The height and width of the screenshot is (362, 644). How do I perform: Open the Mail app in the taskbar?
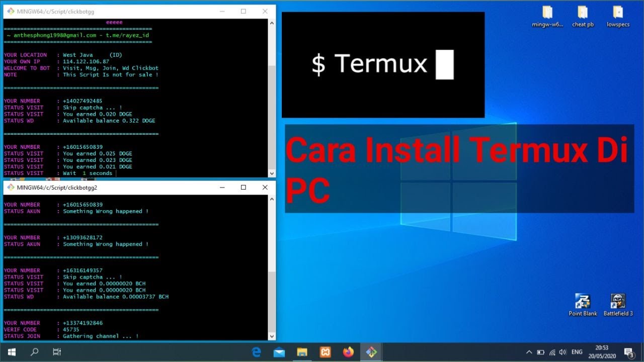tap(279, 352)
